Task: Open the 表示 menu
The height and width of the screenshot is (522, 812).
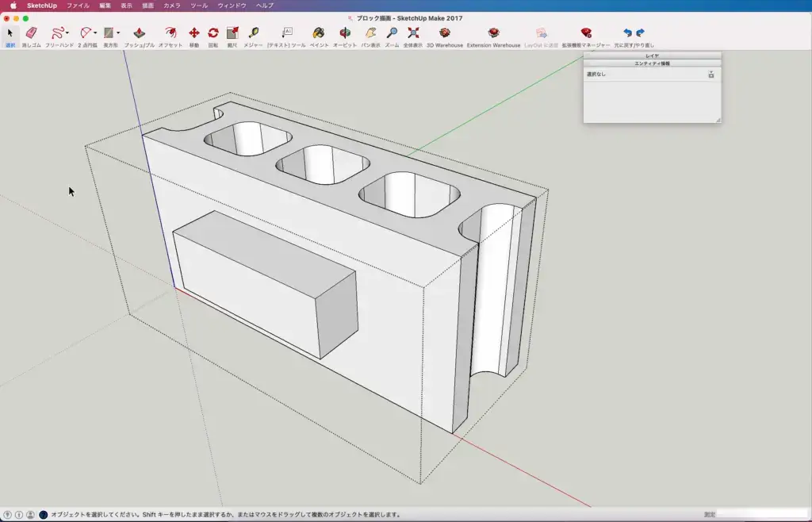Action: click(126, 6)
